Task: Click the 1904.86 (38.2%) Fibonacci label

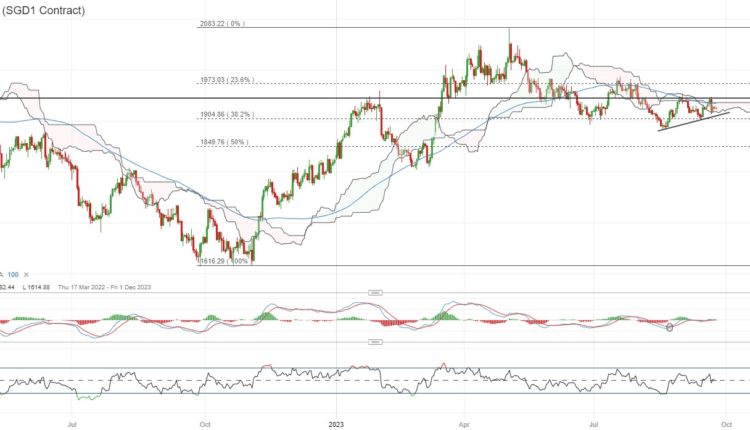Action: pos(225,115)
